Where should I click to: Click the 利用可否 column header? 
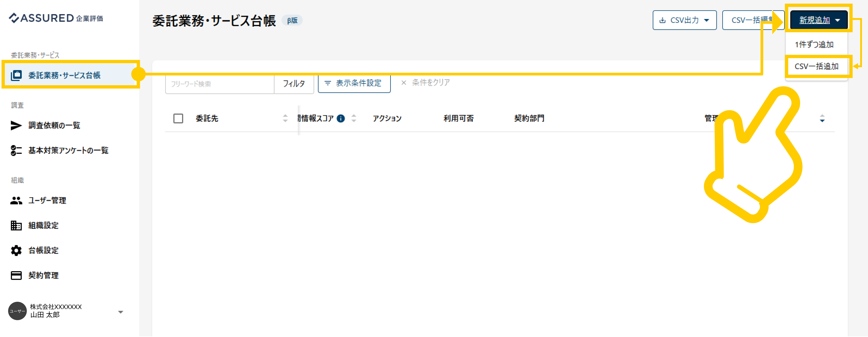[459, 118]
